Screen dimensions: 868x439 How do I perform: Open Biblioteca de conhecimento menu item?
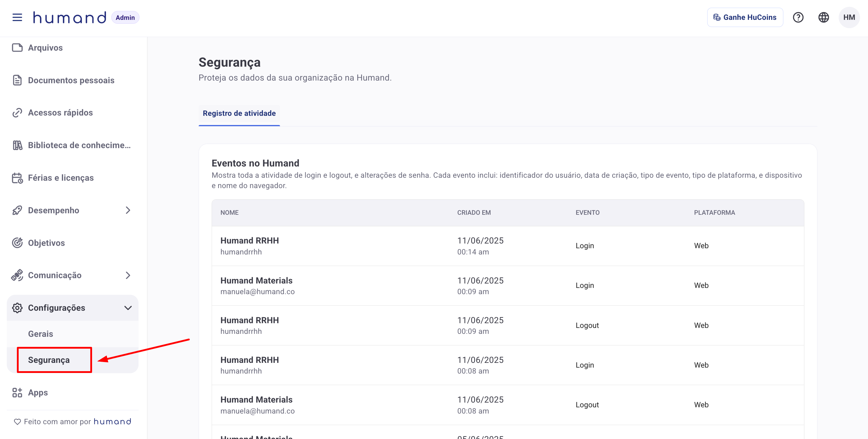(73, 145)
